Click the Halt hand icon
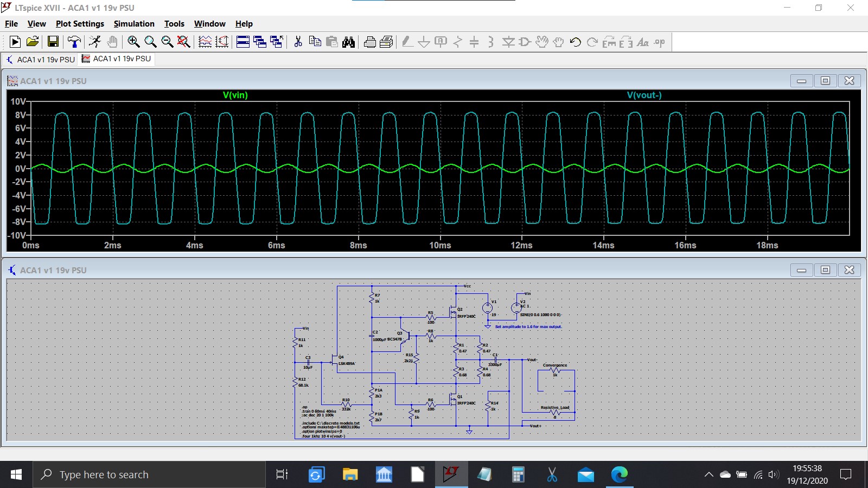This screenshot has width=868, height=488. coord(112,42)
